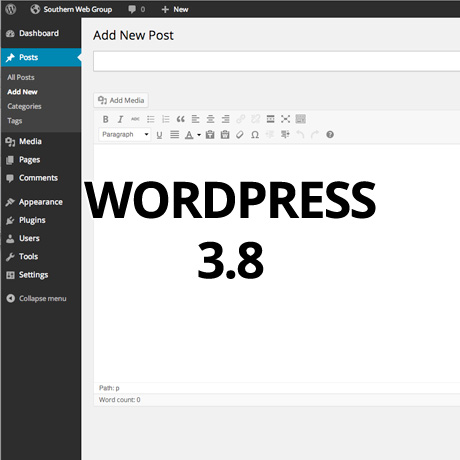This screenshot has width=460, height=460.
Task: Align text right
Action: point(225,119)
